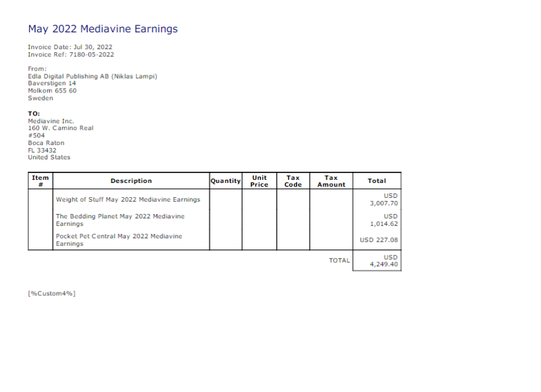Select Weight of Stuff May 2022 description
The height and width of the screenshot is (392, 541).
coord(128,200)
